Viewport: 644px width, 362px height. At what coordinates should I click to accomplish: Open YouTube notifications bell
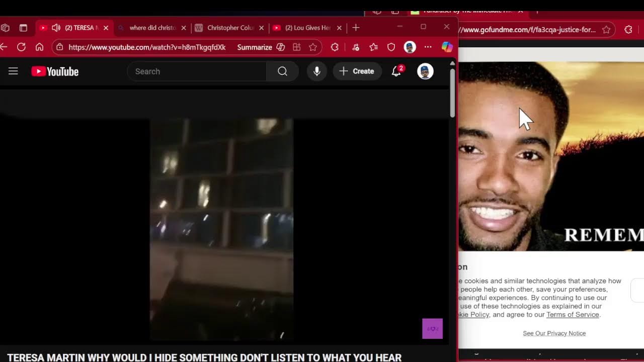(x=396, y=71)
